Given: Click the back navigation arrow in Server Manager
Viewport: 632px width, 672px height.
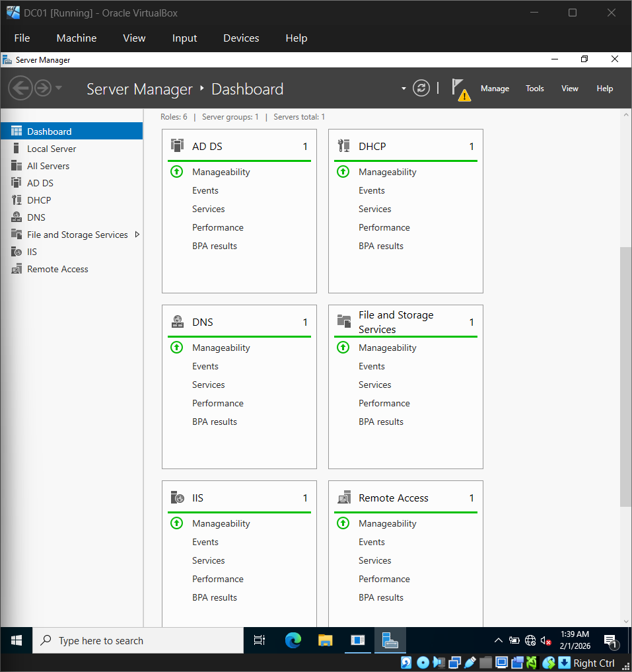Looking at the screenshot, I should point(20,89).
